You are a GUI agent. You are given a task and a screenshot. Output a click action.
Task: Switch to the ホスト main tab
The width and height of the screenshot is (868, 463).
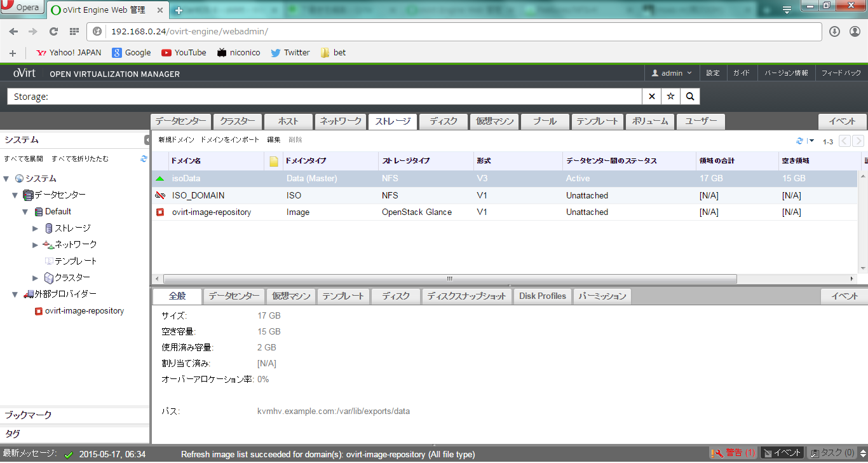click(288, 121)
